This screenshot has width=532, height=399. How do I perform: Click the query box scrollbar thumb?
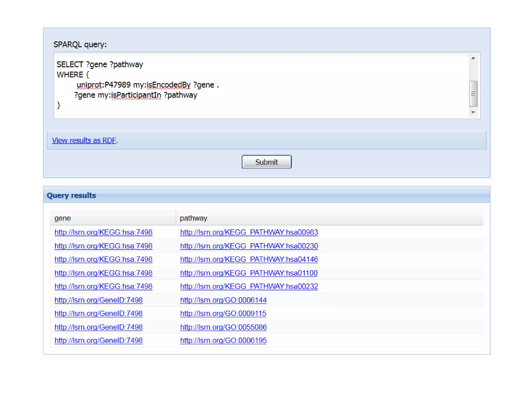(x=473, y=94)
